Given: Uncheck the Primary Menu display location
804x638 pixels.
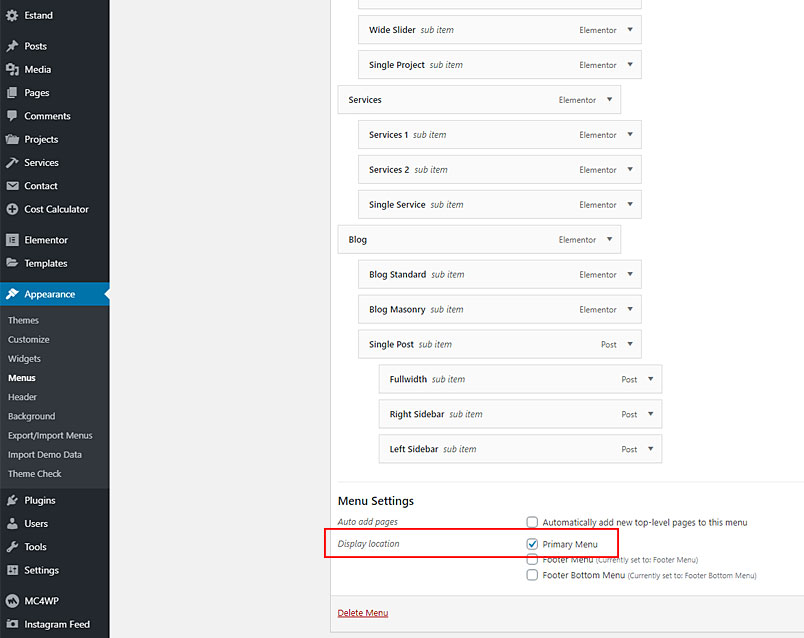Looking at the screenshot, I should pyautogui.click(x=532, y=544).
